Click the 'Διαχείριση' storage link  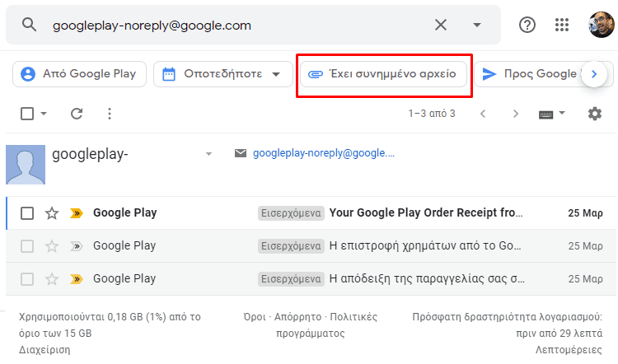(44, 350)
